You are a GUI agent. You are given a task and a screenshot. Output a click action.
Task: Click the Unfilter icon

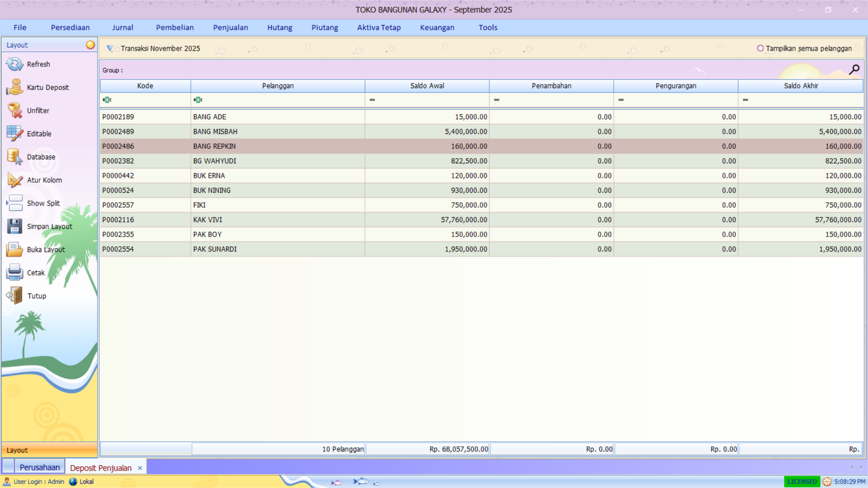pos(13,110)
